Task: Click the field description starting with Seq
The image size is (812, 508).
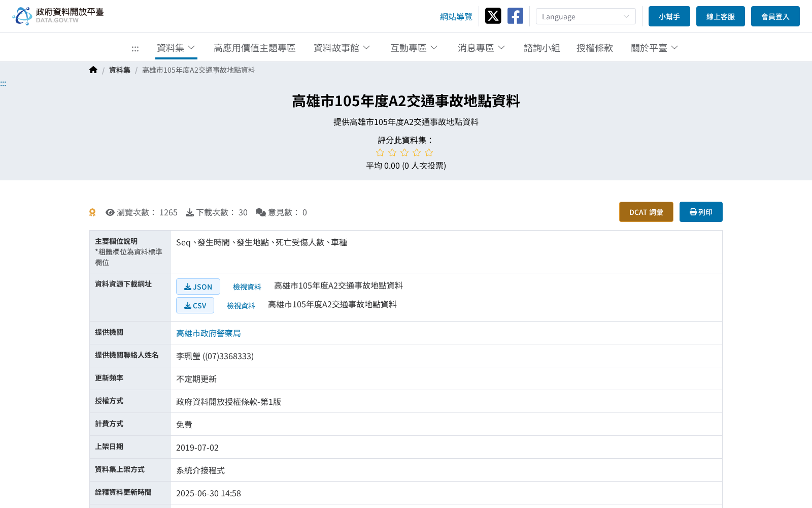Action: [261, 242]
